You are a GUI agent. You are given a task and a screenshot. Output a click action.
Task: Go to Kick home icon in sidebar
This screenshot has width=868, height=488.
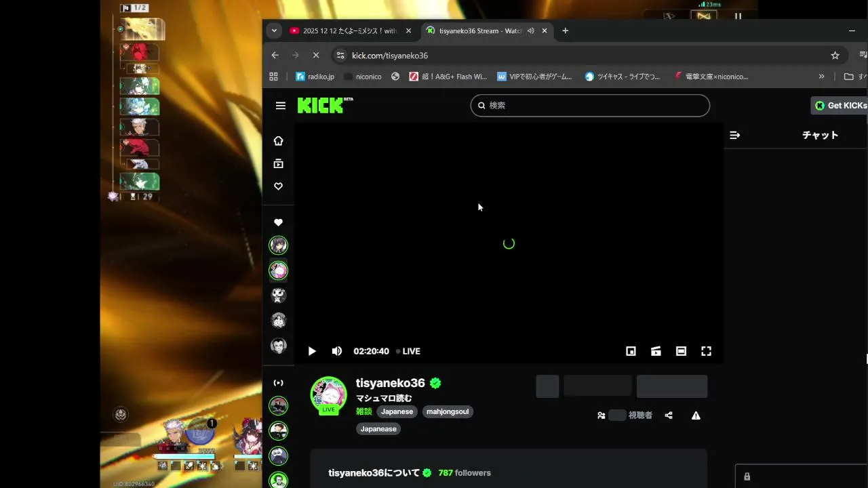point(278,141)
